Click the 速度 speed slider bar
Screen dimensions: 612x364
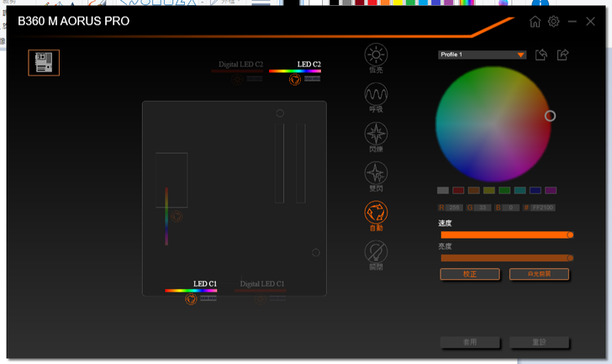[505, 235]
